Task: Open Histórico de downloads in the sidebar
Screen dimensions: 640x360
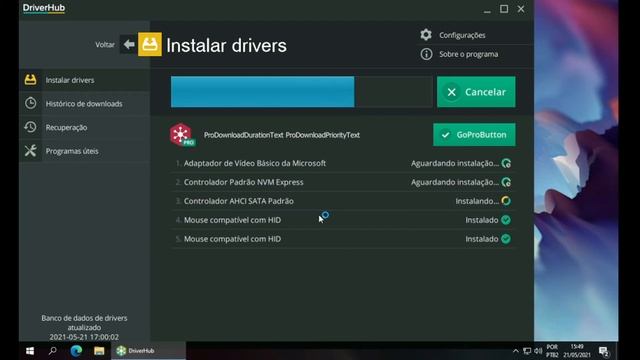Action: coord(84,104)
